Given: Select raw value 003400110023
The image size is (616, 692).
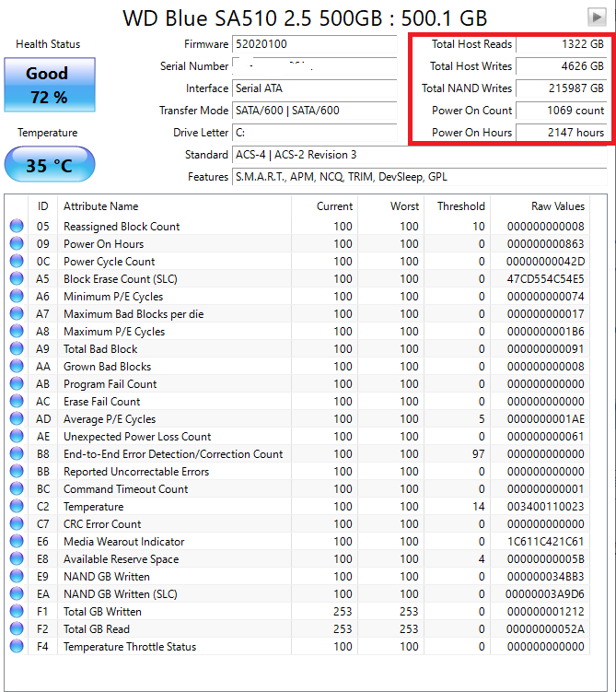Looking at the screenshot, I should [545, 507].
